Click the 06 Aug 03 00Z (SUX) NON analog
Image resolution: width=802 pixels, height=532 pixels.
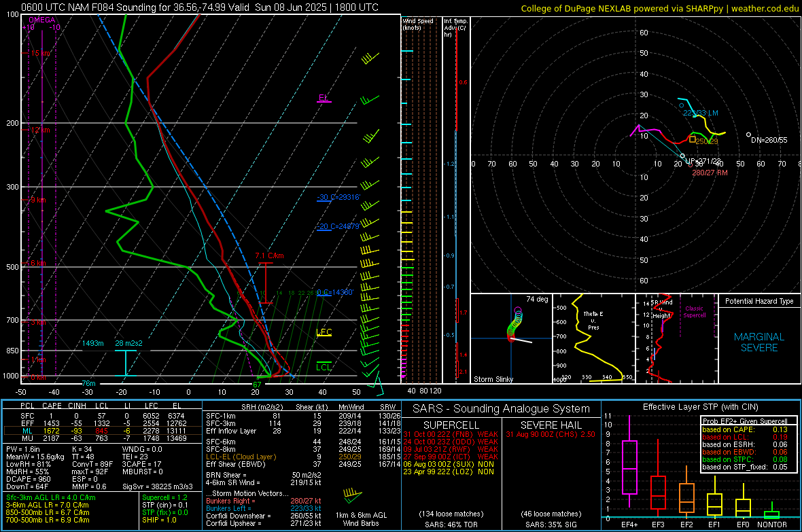click(449, 464)
